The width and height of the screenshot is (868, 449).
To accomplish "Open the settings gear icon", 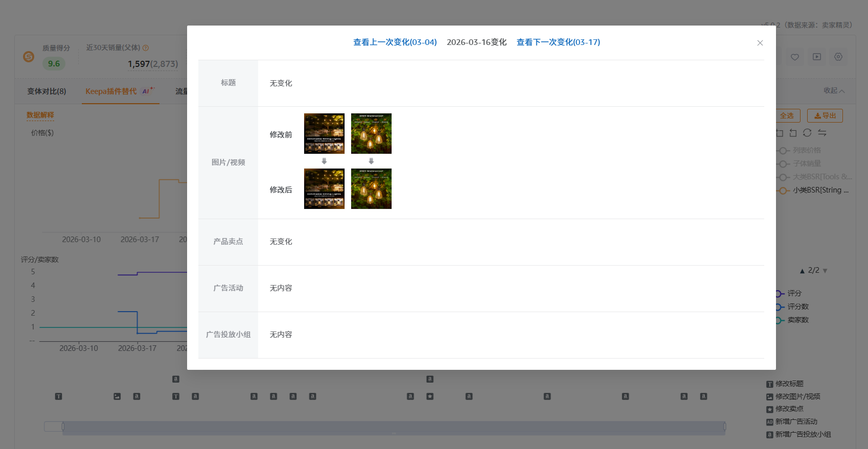I will pos(838,57).
